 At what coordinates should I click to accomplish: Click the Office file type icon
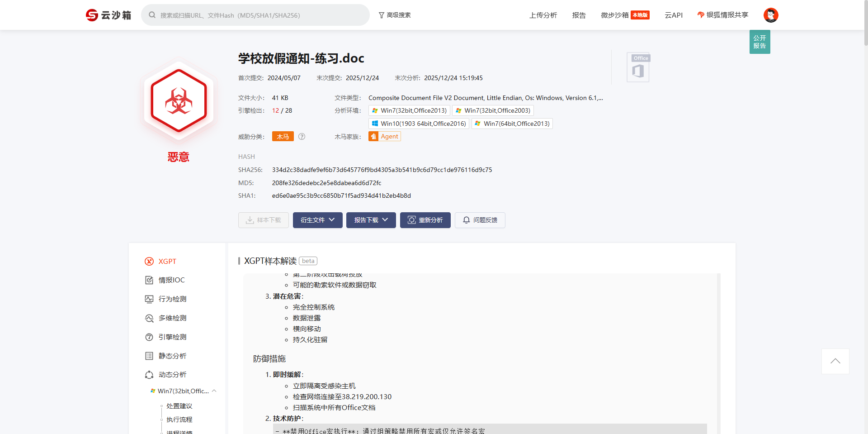click(638, 67)
